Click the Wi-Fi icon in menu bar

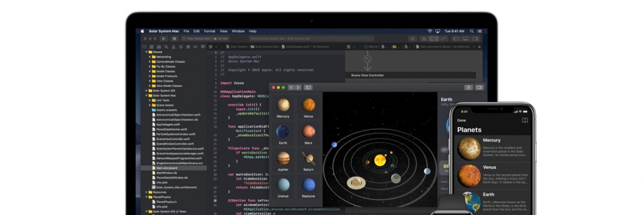[430, 31]
